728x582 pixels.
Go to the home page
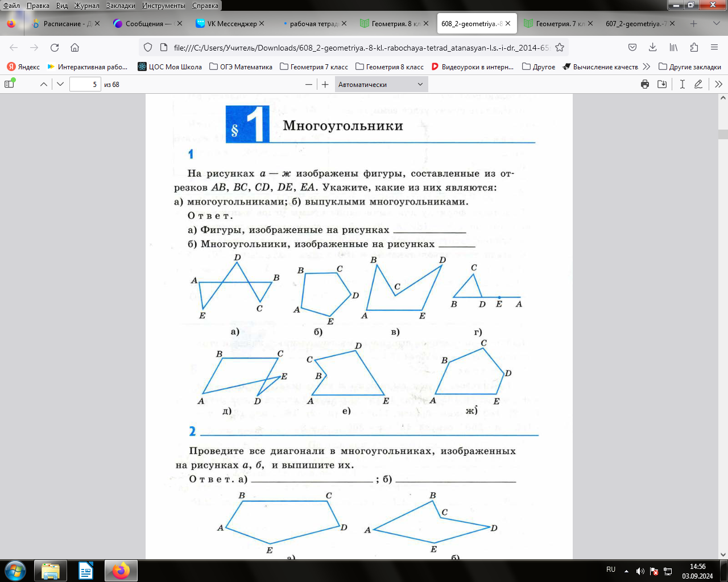click(75, 48)
